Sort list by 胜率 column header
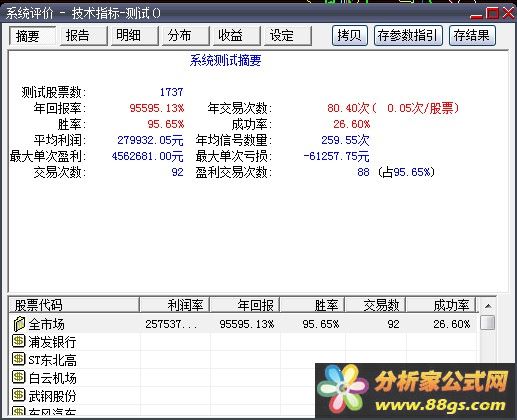 (x=313, y=305)
